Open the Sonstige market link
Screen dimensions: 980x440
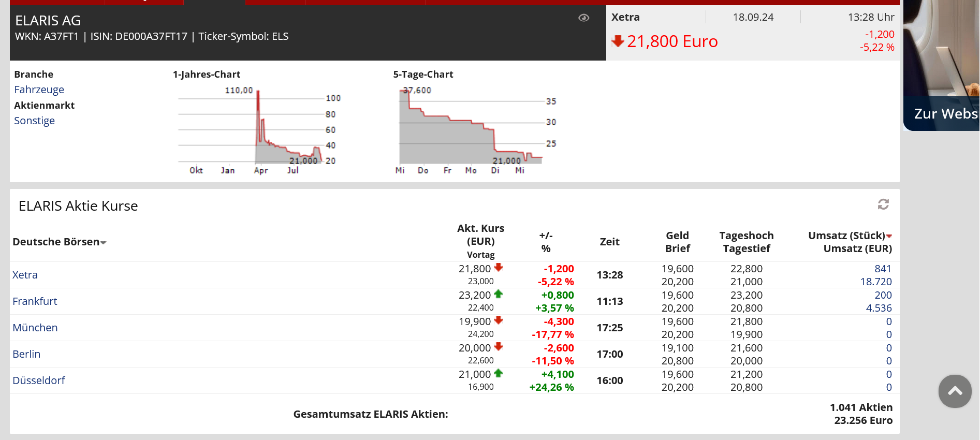[34, 121]
